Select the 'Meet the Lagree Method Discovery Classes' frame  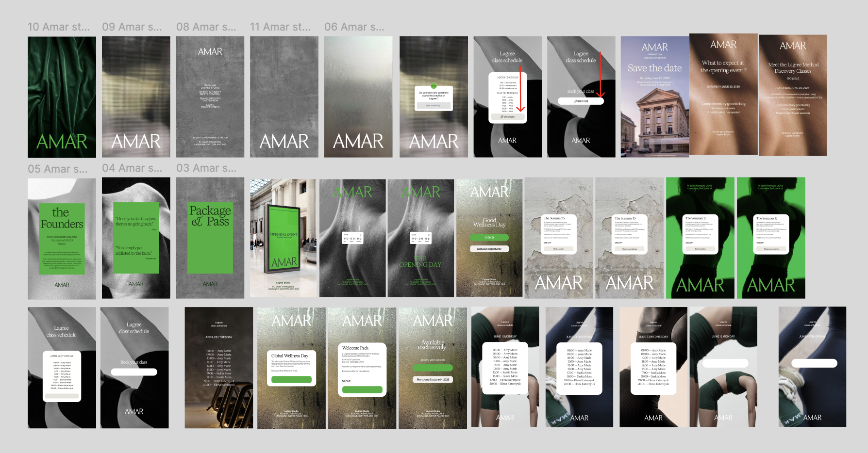pos(793,96)
